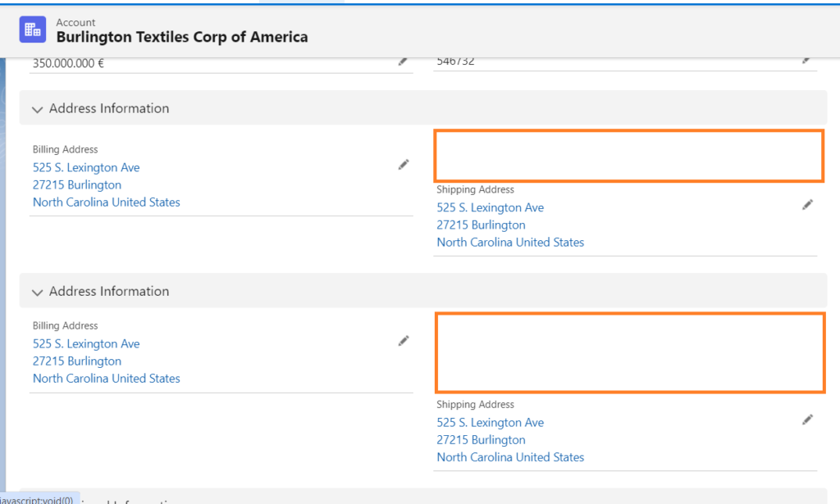Open upper section Shipping Address map link
Image resolution: width=840 pixels, height=504 pixels.
pos(510,225)
